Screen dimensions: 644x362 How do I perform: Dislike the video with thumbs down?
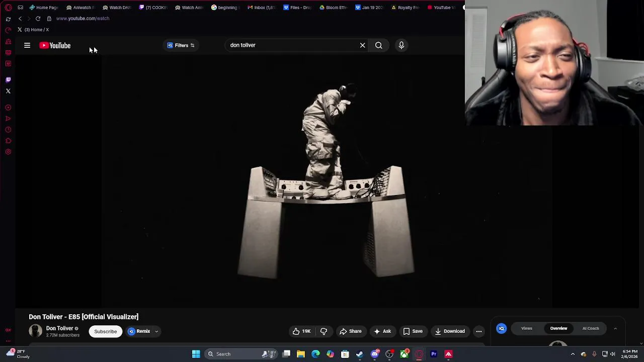point(324,331)
